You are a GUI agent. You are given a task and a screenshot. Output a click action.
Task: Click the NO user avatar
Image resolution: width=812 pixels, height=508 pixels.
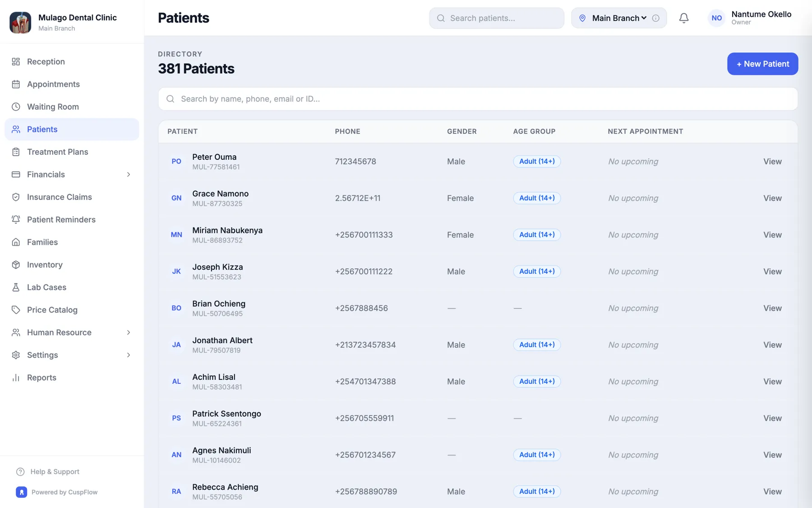point(716,18)
